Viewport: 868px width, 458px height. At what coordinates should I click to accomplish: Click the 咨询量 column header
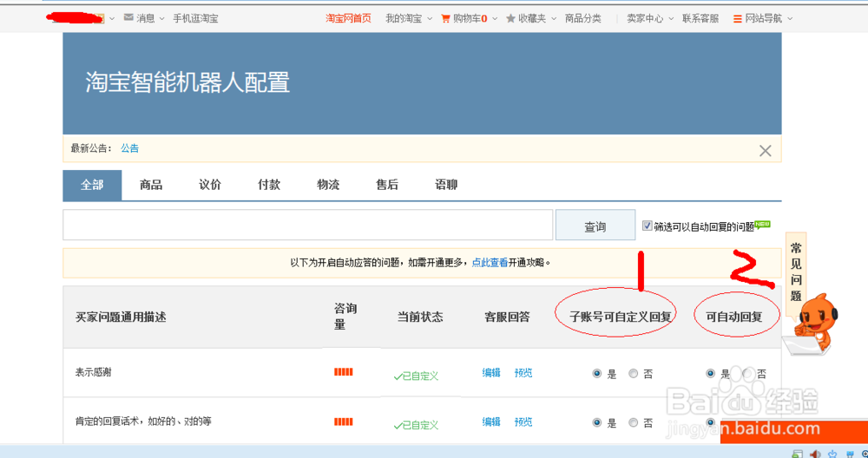click(x=345, y=317)
